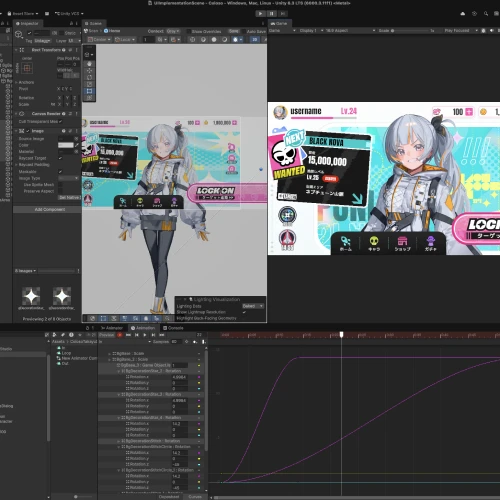Open the Image Type dropdown

coord(68,178)
